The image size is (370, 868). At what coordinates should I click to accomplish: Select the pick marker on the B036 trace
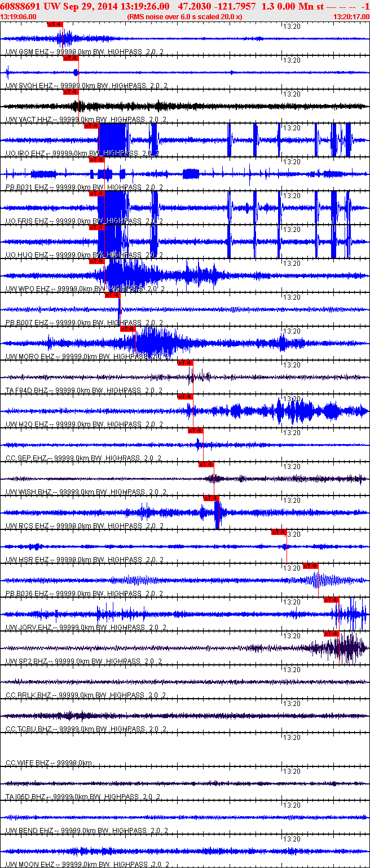(x=311, y=566)
